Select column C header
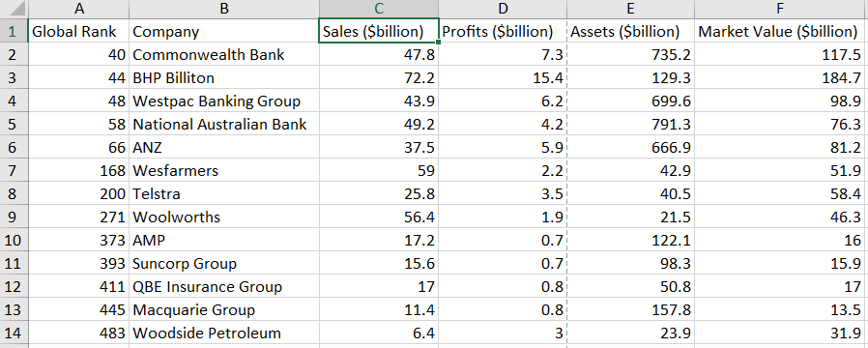 (x=379, y=10)
